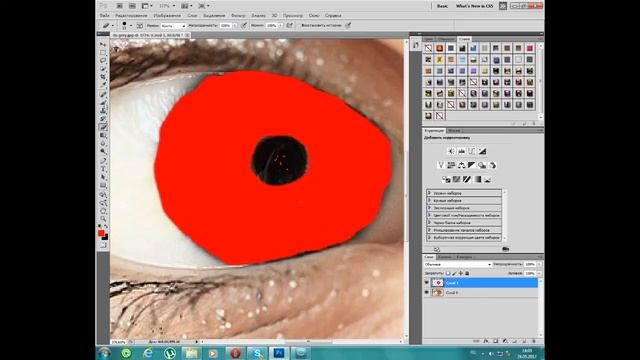Open the brush mode dropdown in options bar
640x360 pixels.
tap(173, 25)
